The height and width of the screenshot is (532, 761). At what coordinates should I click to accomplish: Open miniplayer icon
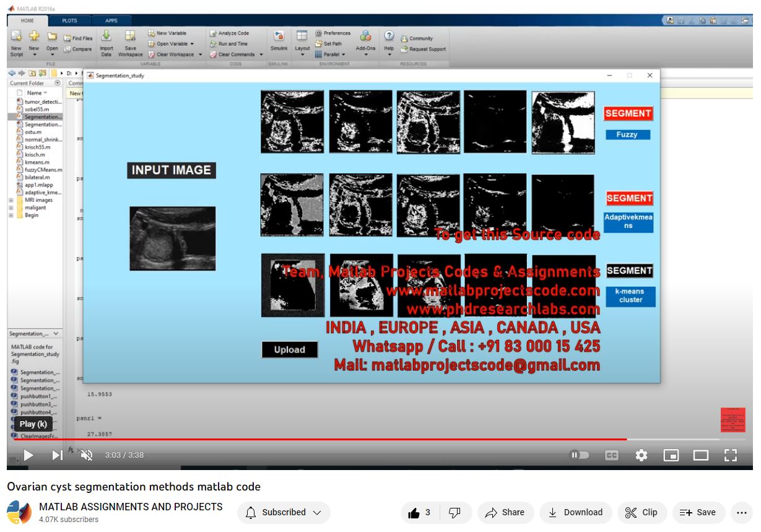click(671, 455)
